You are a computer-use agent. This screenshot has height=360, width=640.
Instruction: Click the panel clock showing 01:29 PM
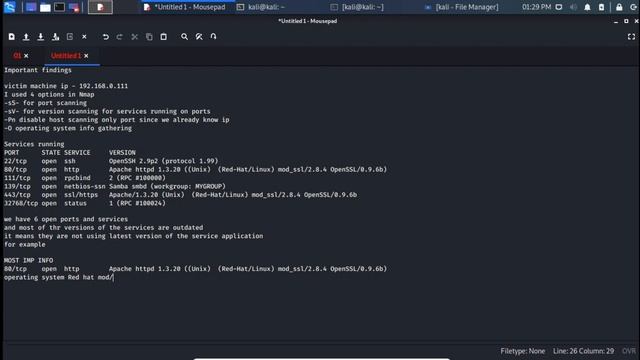(x=536, y=7)
